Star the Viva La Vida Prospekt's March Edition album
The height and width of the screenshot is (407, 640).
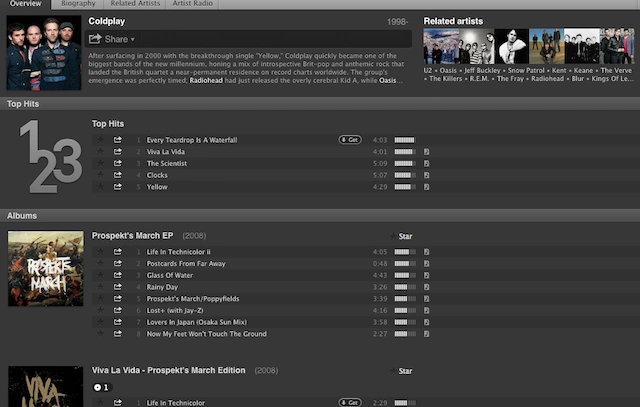coord(401,371)
